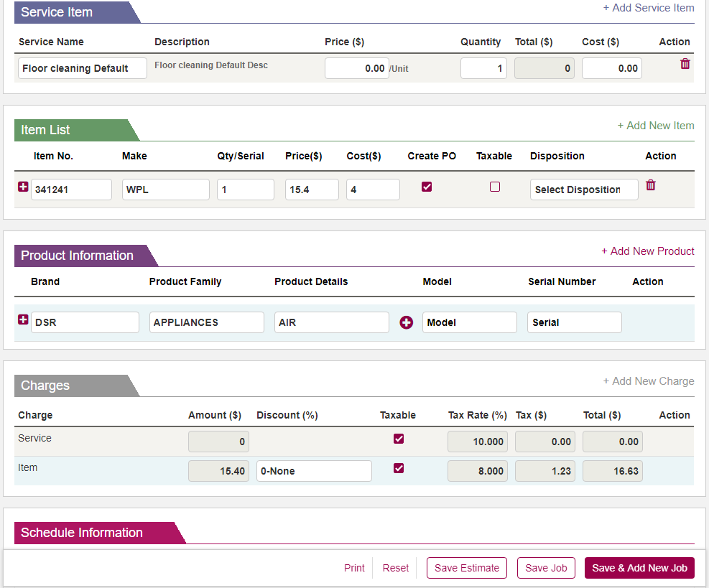Image resolution: width=709 pixels, height=588 pixels.
Task: Click service Price field showing 0.00
Action: pyautogui.click(x=357, y=68)
